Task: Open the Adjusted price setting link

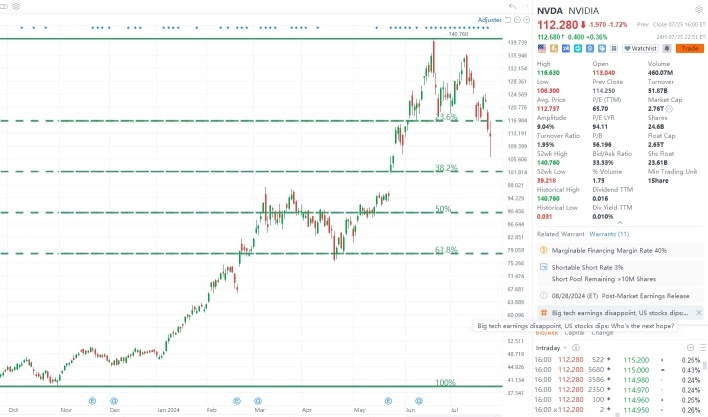Action: [x=489, y=20]
